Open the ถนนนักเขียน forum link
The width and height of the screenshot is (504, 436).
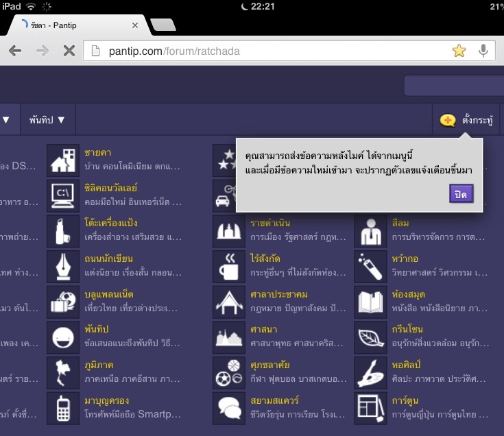pos(108,258)
